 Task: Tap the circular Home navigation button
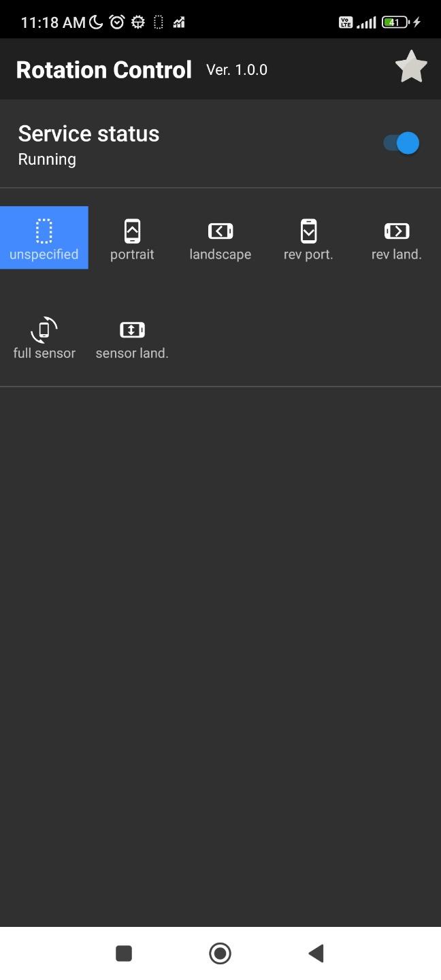tap(220, 953)
